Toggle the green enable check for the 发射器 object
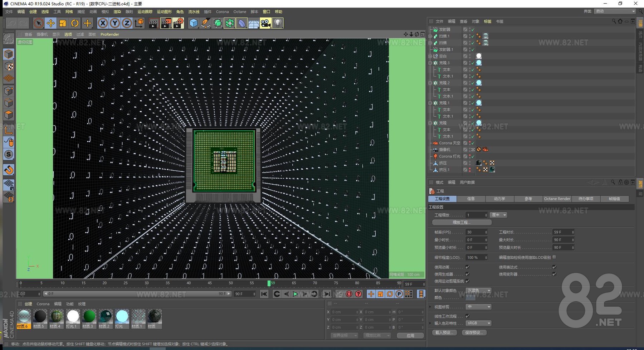Image resolution: width=644 pixels, height=350 pixels. (x=473, y=29)
